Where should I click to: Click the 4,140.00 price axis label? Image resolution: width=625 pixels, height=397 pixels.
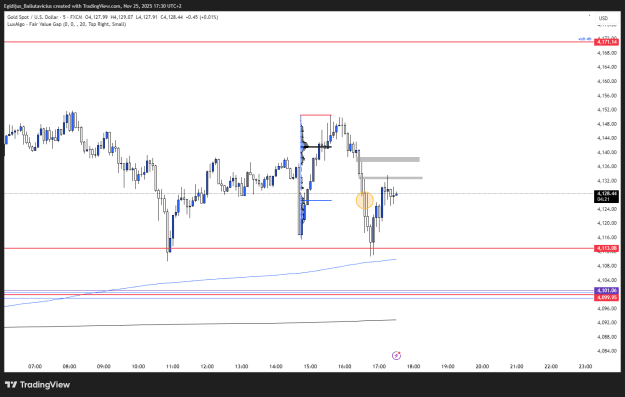607,152
